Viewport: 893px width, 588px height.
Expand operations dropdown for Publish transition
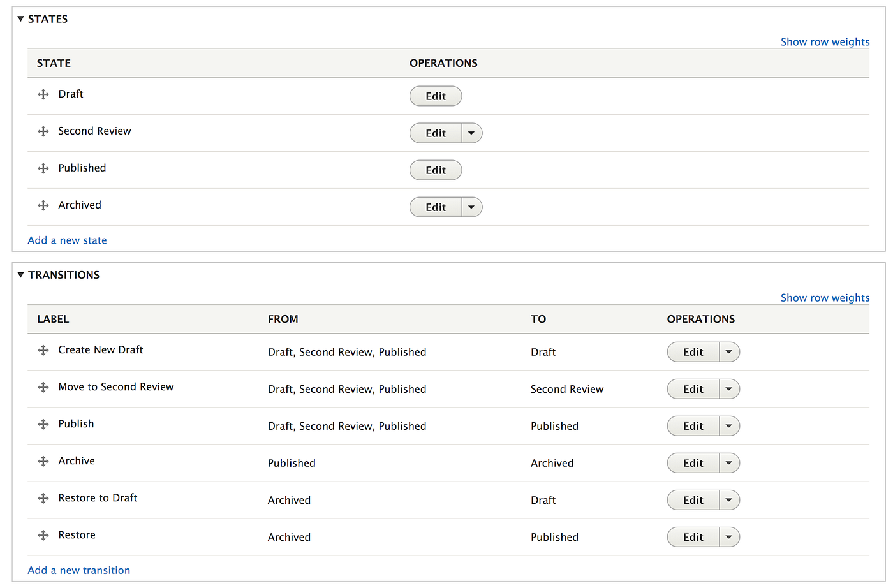pyautogui.click(x=729, y=426)
